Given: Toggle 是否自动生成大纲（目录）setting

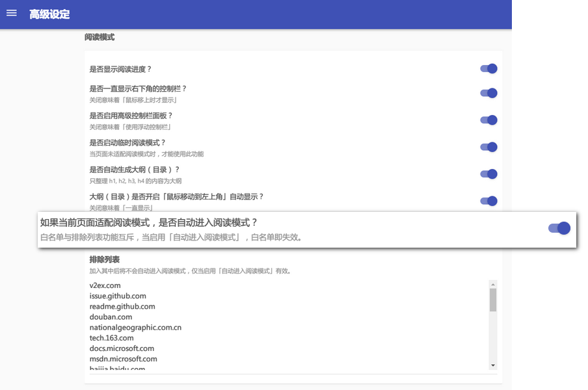Looking at the screenshot, I should 488,174.
